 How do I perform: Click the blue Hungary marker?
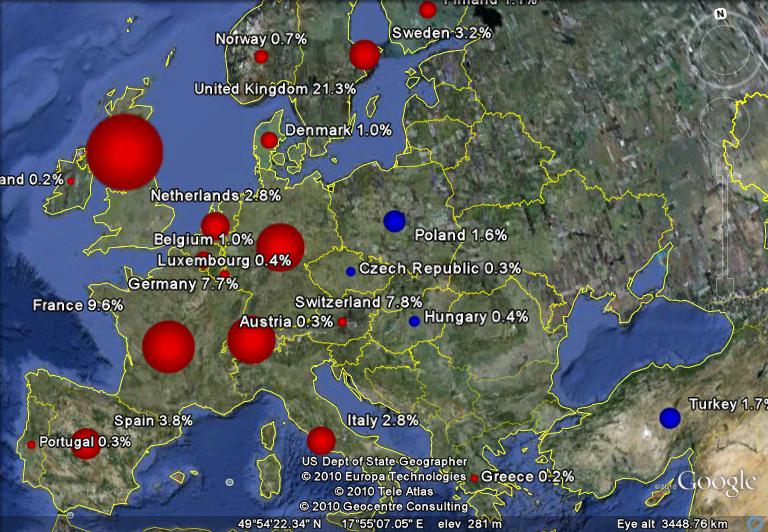[414, 321]
